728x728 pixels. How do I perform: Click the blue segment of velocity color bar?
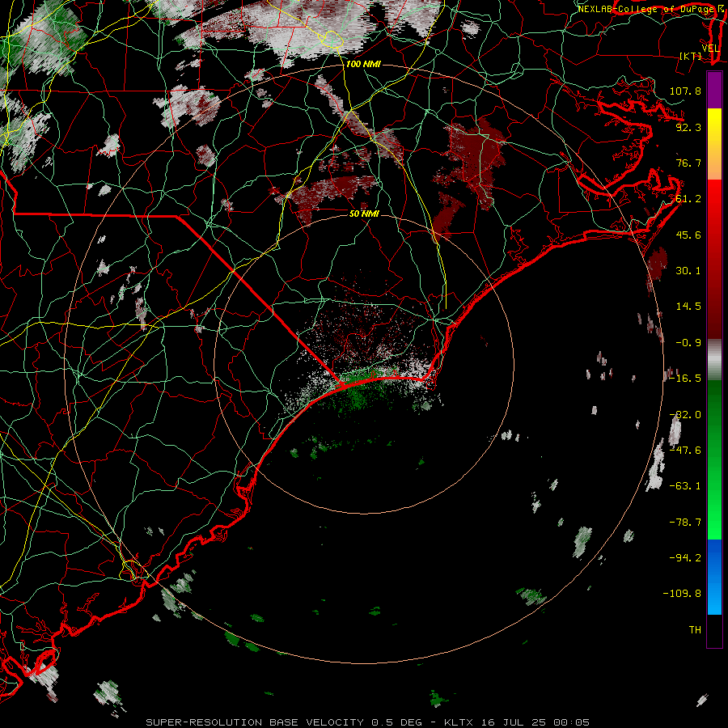pos(714,577)
